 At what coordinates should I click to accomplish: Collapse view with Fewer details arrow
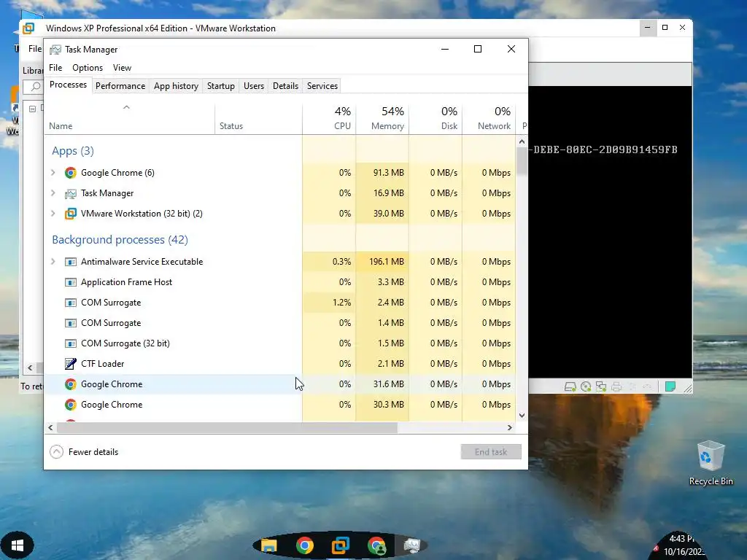[57, 452]
